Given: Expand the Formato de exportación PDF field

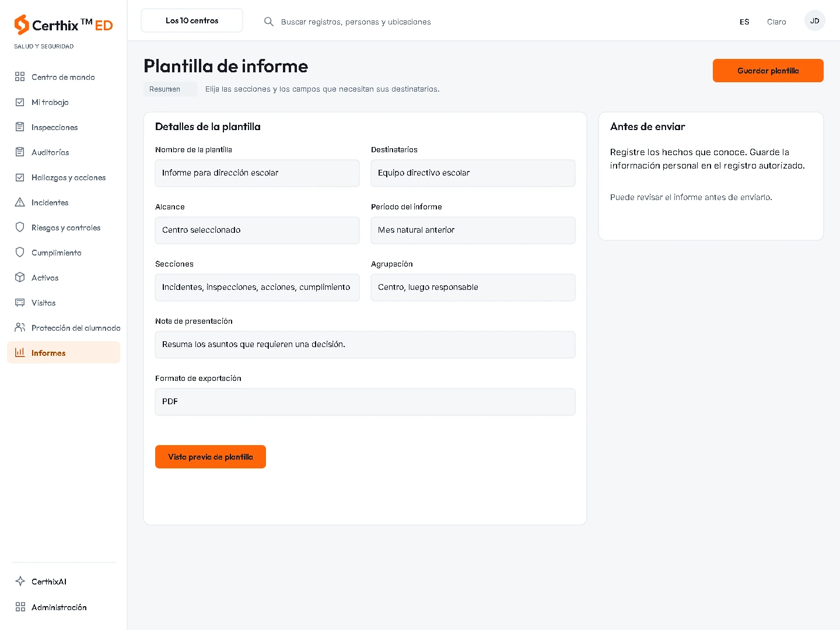Looking at the screenshot, I should click(x=365, y=402).
